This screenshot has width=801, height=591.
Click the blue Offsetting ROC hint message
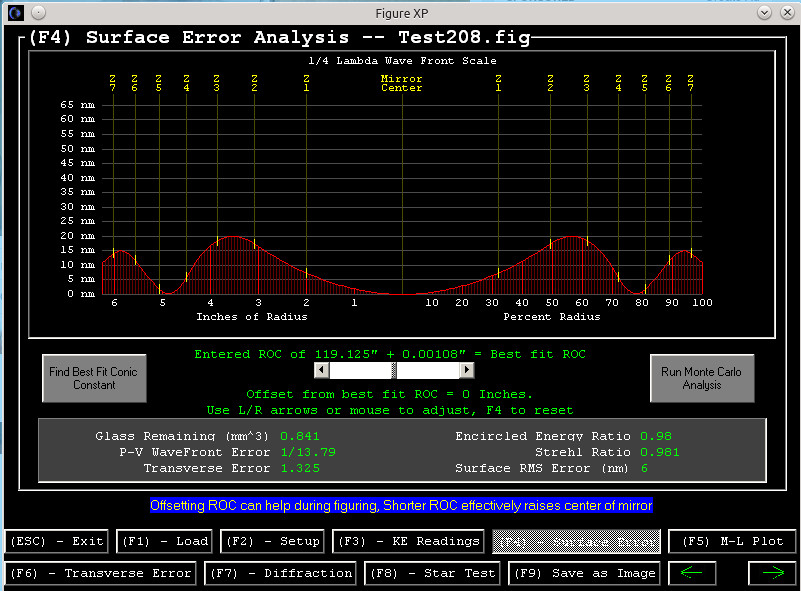[401, 506]
